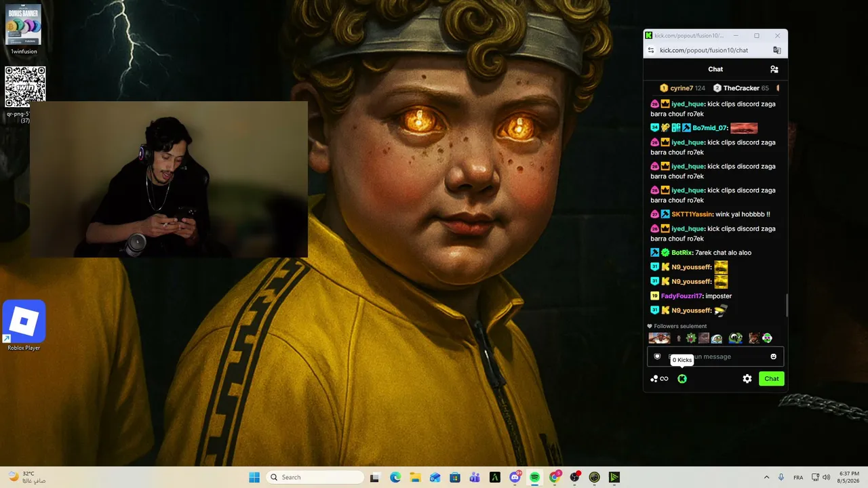Click the cyrine7 top gifter entry
The image size is (868, 488).
pos(682,88)
